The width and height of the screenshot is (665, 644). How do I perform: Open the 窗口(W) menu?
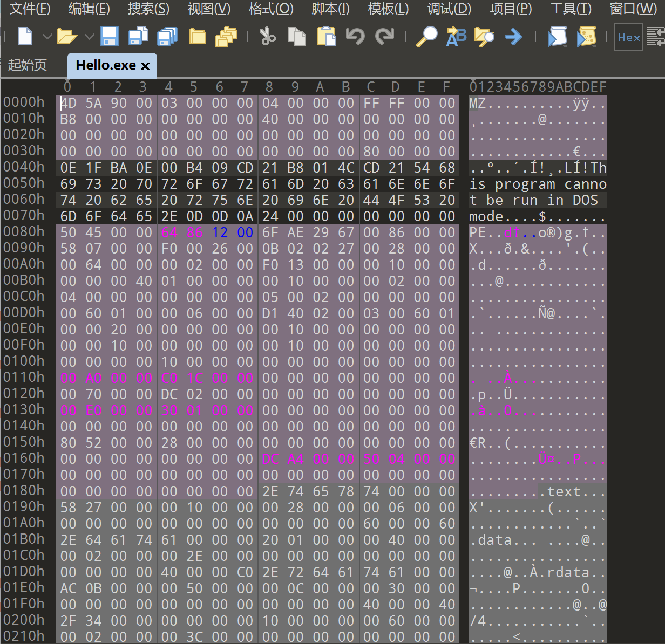633,9
